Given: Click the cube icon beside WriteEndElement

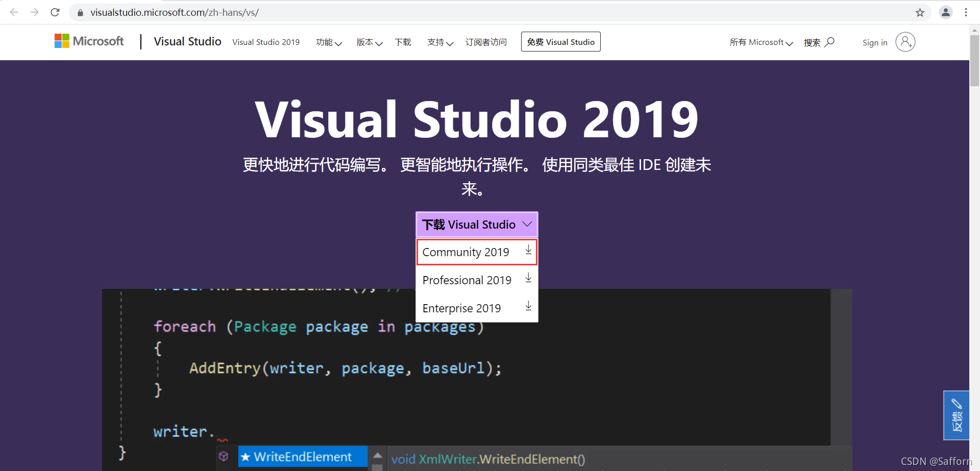Looking at the screenshot, I should click(x=224, y=456).
